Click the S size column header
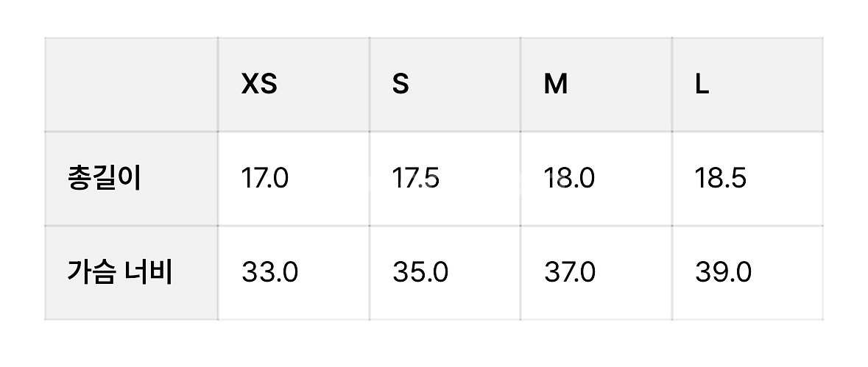The image size is (868, 367). (x=400, y=85)
